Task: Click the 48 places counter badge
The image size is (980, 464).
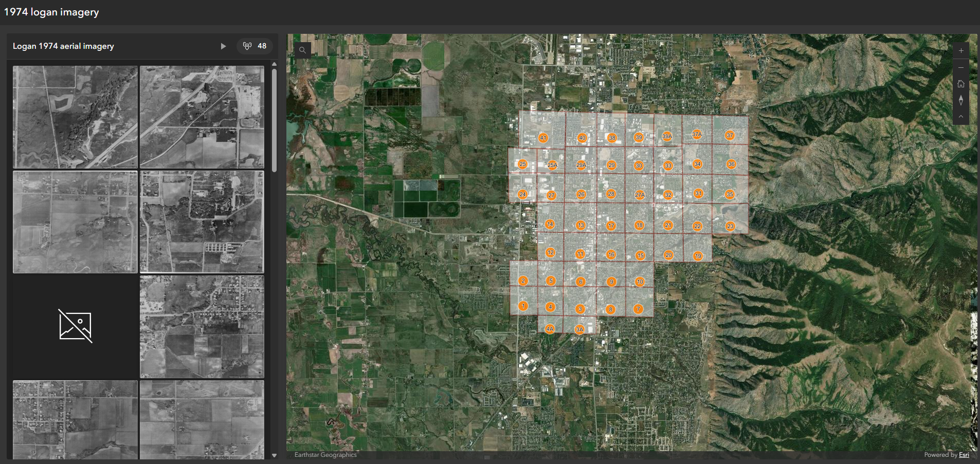Action: click(x=255, y=46)
